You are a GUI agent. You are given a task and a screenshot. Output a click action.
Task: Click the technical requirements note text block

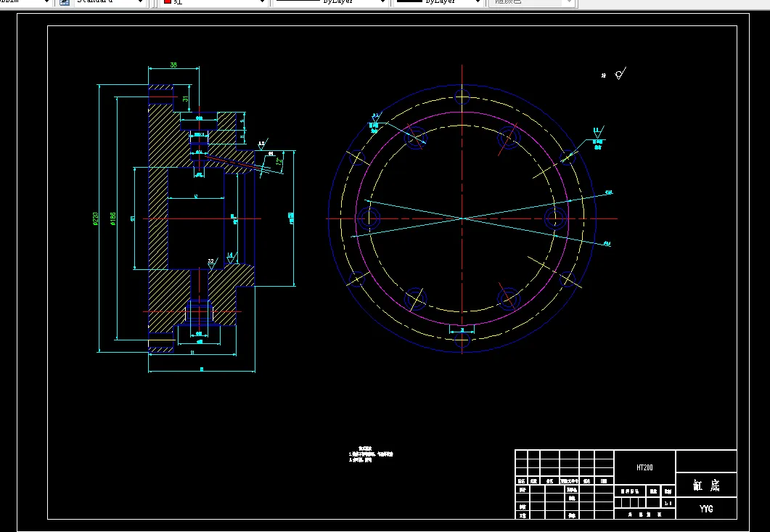tap(371, 454)
